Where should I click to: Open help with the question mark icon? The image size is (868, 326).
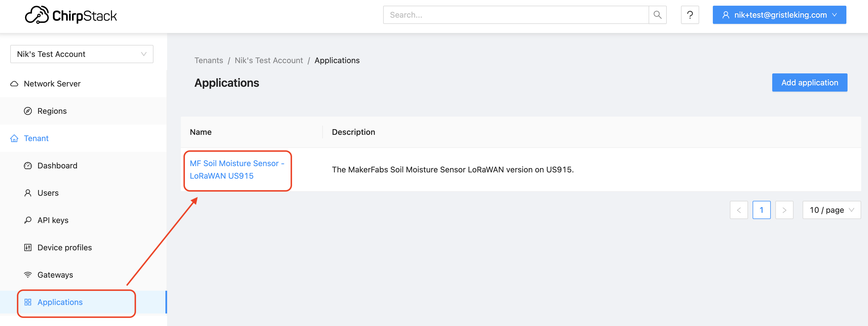coord(690,15)
